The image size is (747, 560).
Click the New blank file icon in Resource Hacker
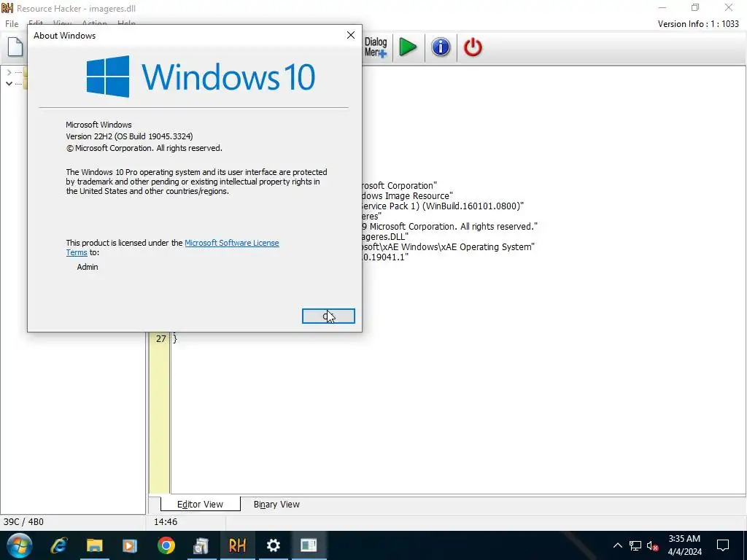[x=15, y=47]
